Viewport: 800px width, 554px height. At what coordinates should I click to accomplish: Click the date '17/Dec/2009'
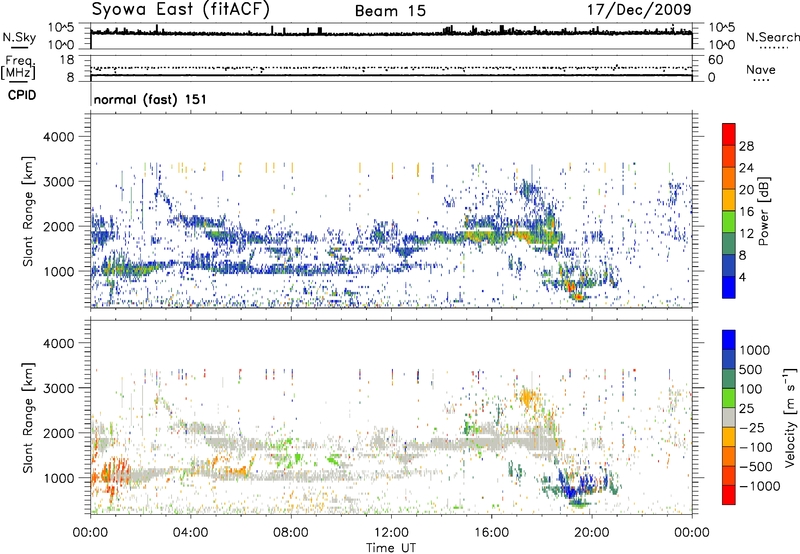(639, 10)
